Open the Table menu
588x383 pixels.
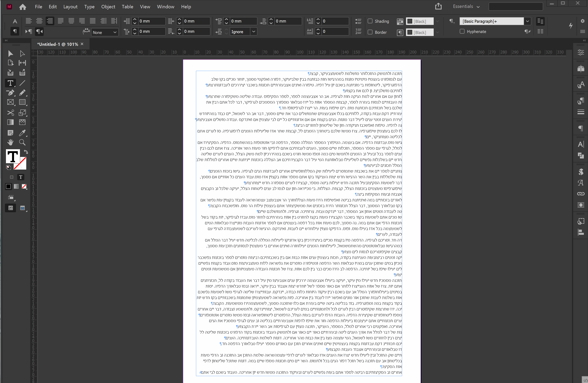[127, 7]
